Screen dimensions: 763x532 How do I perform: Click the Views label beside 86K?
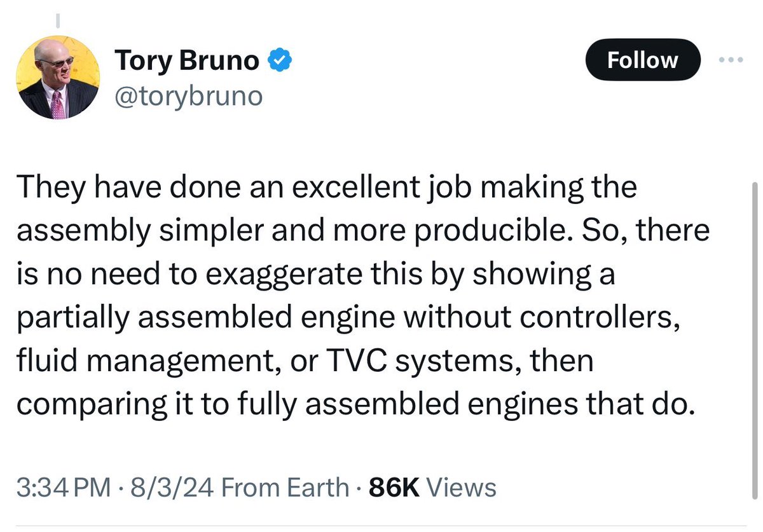coord(462,488)
